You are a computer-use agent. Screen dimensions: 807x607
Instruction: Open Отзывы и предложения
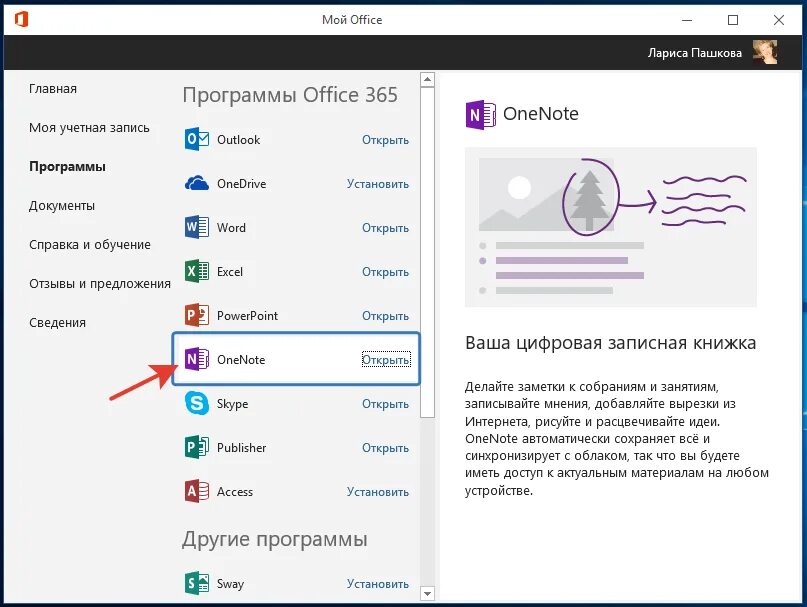(x=100, y=284)
